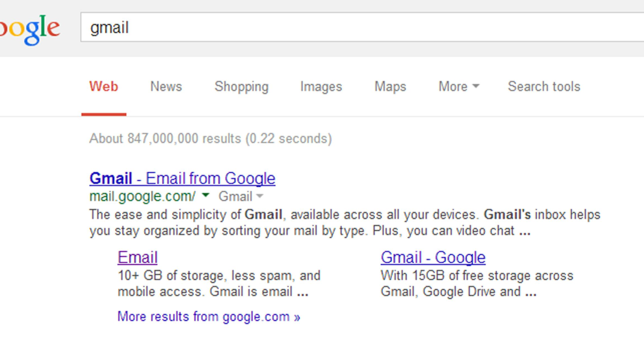Switch to the Web results tab
The height and width of the screenshot is (338, 644).
pos(104,86)
